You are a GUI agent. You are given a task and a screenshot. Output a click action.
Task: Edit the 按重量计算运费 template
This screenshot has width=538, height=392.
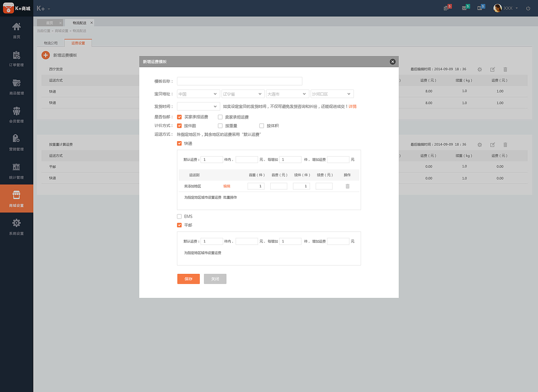click(493, 145)
